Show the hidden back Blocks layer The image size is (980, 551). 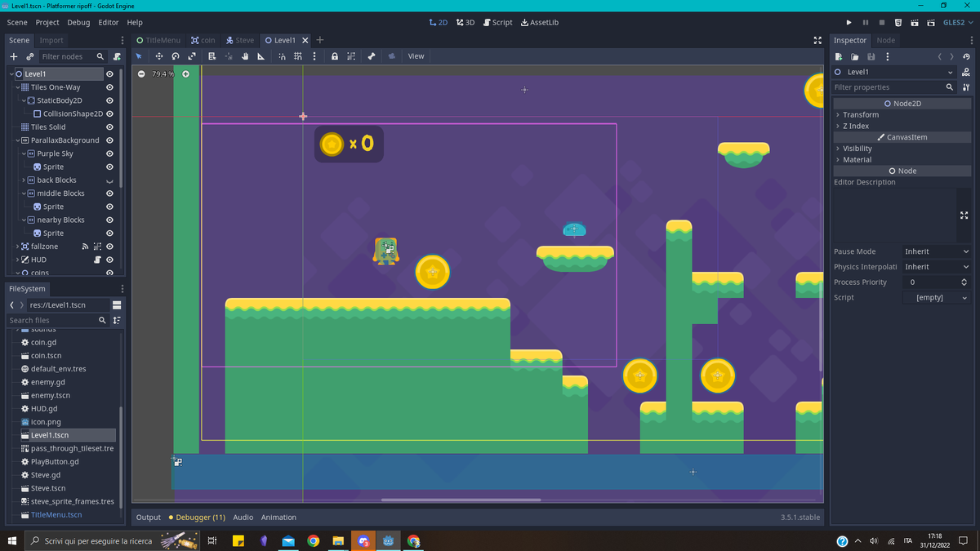pyautogui.click(x=109, y=180)
